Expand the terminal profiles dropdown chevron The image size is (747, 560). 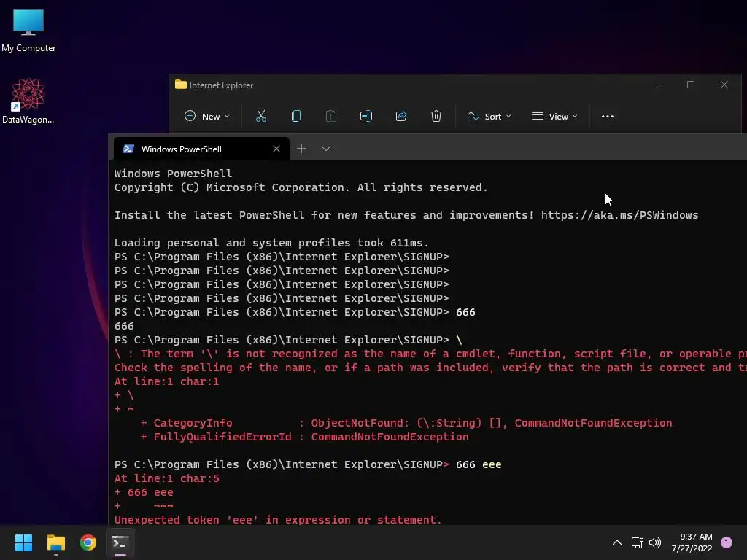click(326, 149)
